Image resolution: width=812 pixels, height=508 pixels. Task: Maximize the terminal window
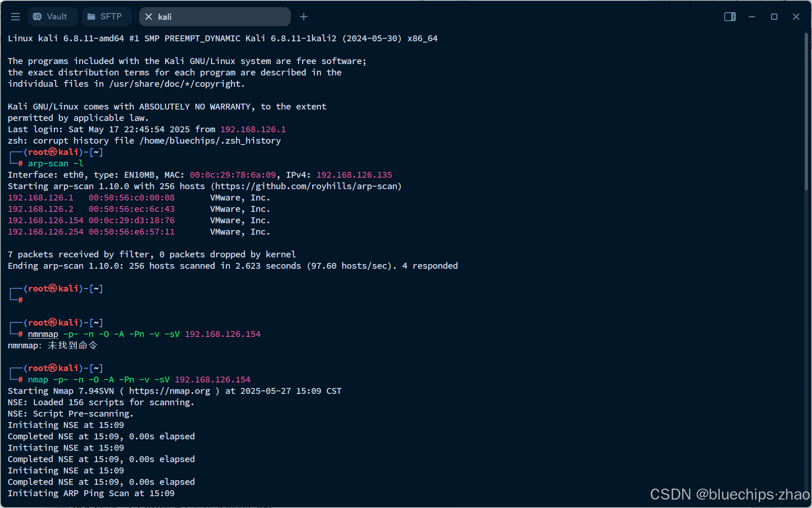[774, 17]
